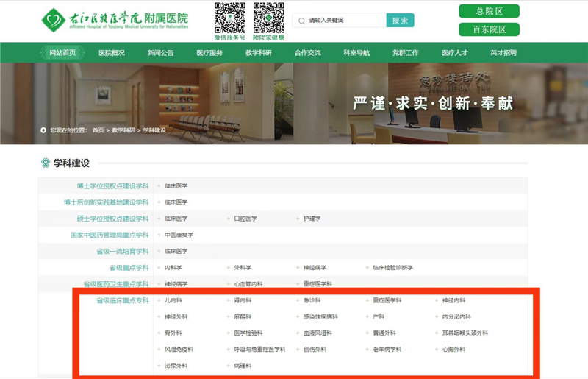Click the hospital logo emblem
Viewport: 588px width, 379px height.
point(53,20)
